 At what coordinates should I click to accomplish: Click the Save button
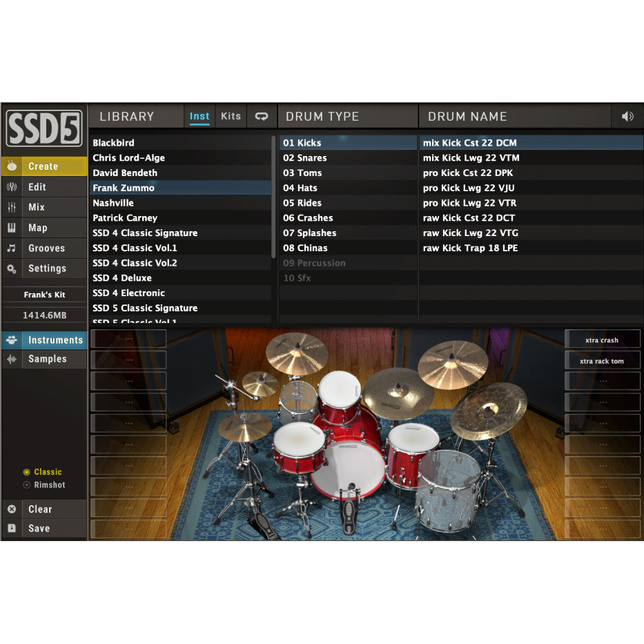pyautogui.click(x=44, y=528)
